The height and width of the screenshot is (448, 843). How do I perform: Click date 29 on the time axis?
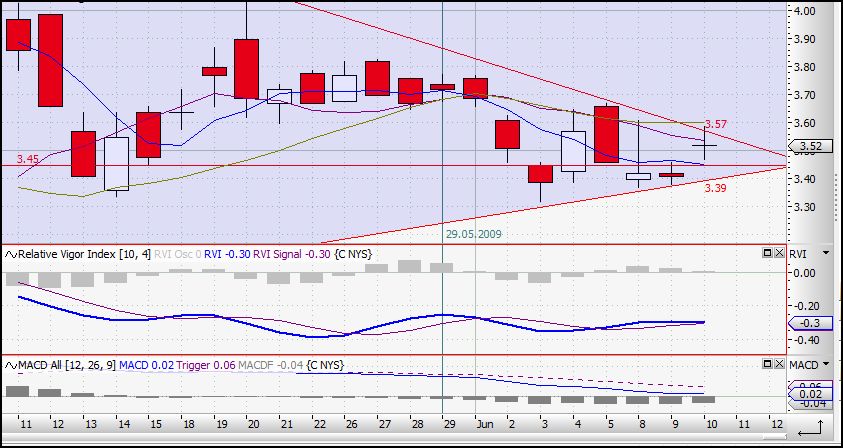(x=449, y=424)
